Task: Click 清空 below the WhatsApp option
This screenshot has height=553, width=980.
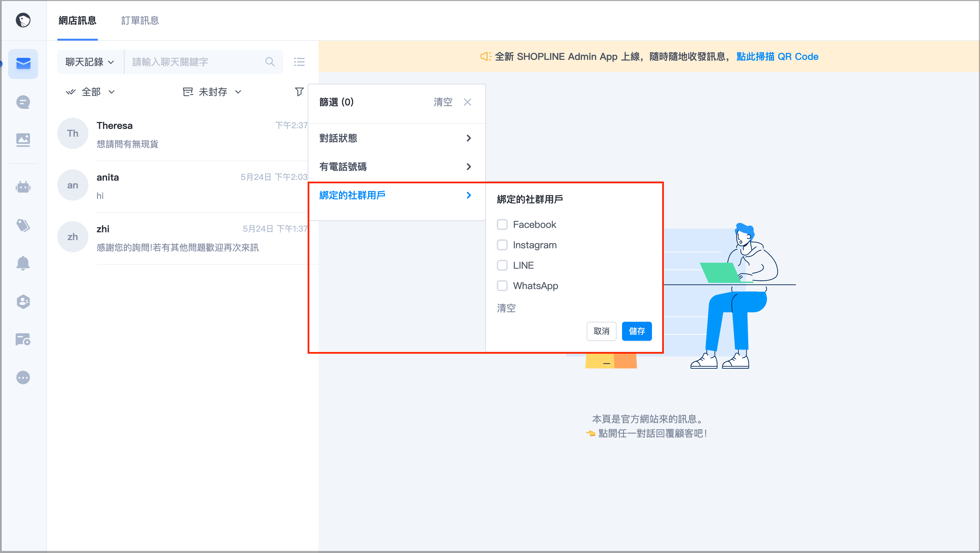Action: [x=506, y=308]
